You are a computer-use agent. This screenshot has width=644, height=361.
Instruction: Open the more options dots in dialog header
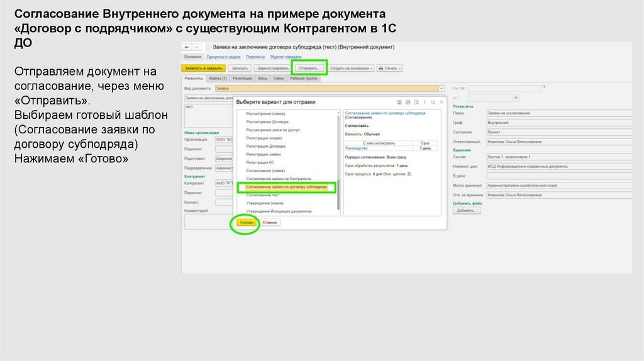(x=425, y=103)
